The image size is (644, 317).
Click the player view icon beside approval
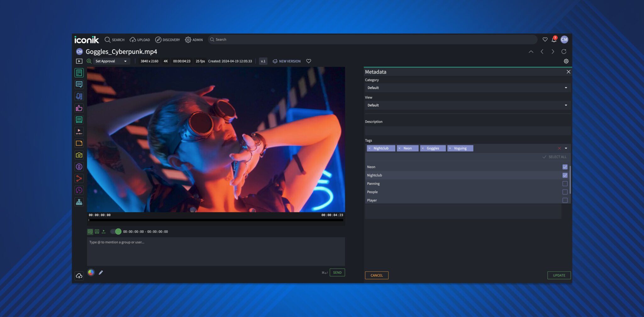tap(79, 61)
